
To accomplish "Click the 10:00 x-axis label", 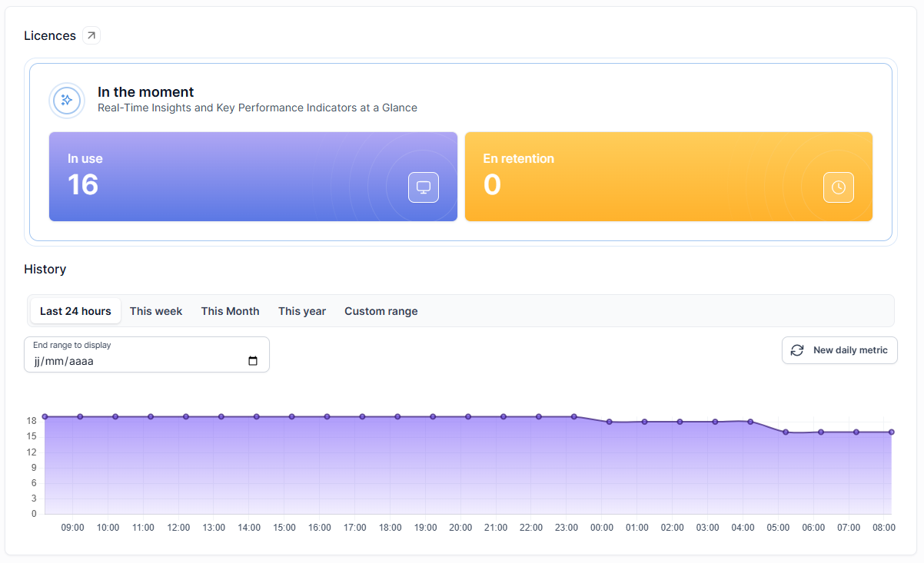I will pyautogui.click(x=108, y=528).
